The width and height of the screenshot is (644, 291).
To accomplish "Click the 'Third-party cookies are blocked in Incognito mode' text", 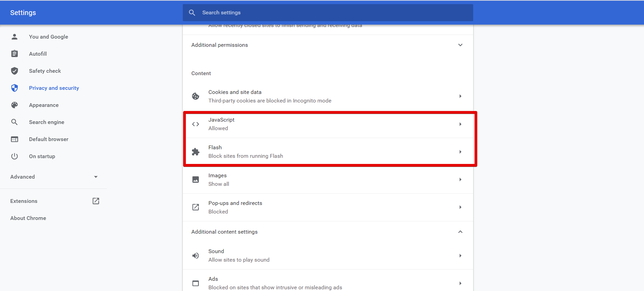I will (x=270, y=100).
